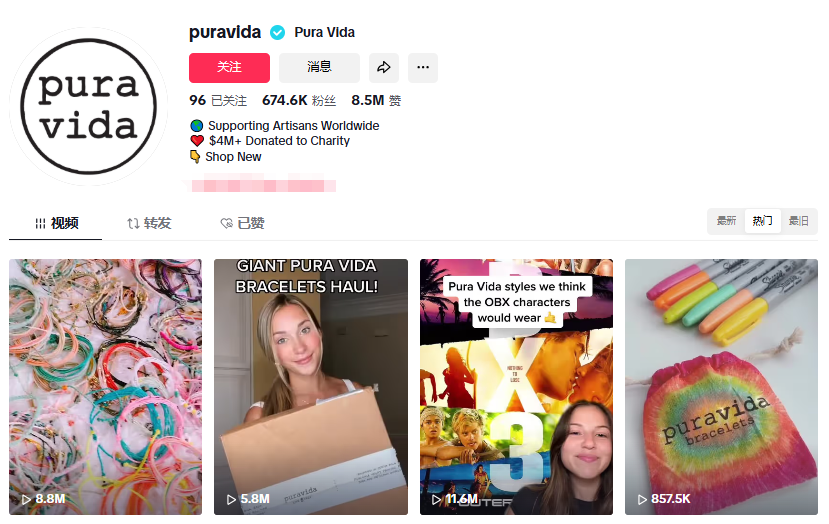Select the 最旧 sort option
Image resolution: width=829 pixels, height=524 pixels.
coord(798,221)
